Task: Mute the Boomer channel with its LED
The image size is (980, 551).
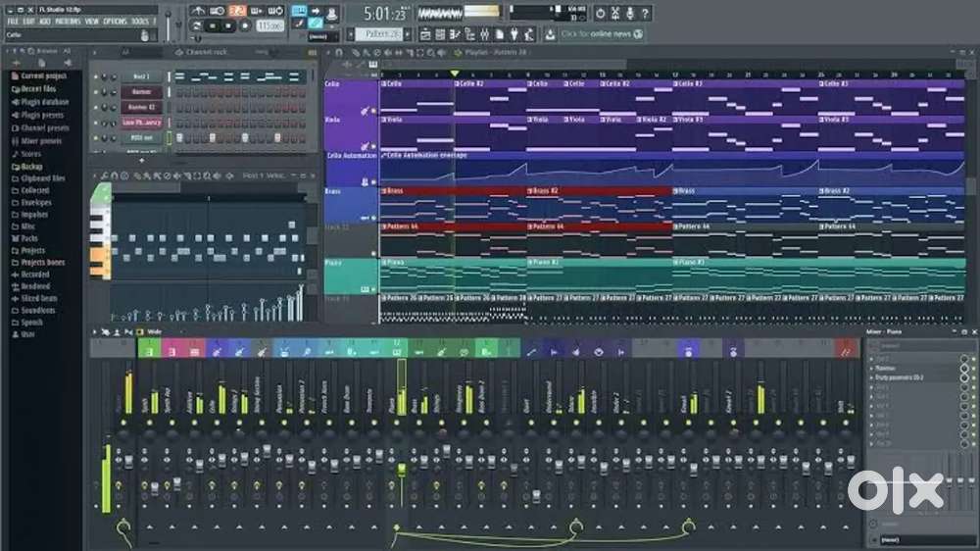Action: click(x=96, y=92)
